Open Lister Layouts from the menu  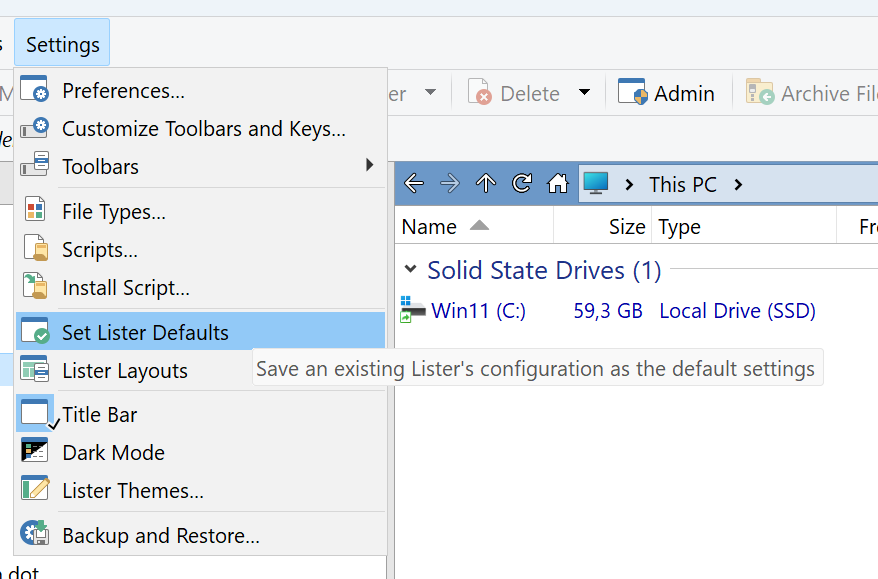click(x=124, y=370)
